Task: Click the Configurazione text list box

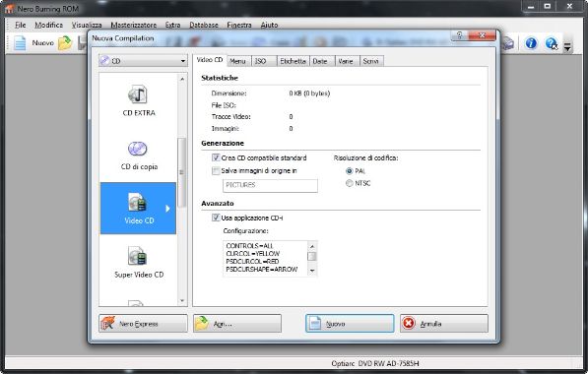Action: pyautogui.click(x=270, y=258)
